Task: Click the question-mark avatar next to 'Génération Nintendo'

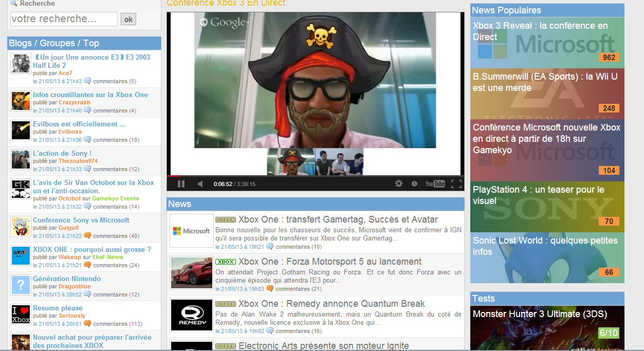Action: tap(21, 285)
